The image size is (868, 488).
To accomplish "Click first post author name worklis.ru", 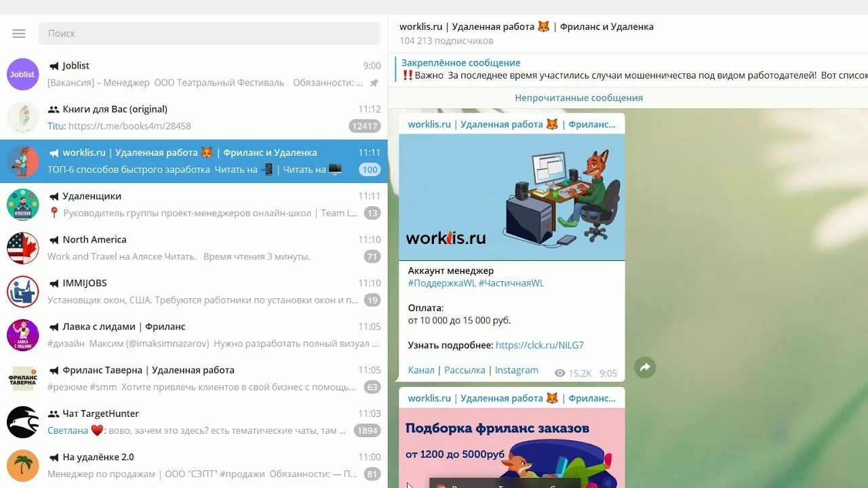I will point(511,124).
